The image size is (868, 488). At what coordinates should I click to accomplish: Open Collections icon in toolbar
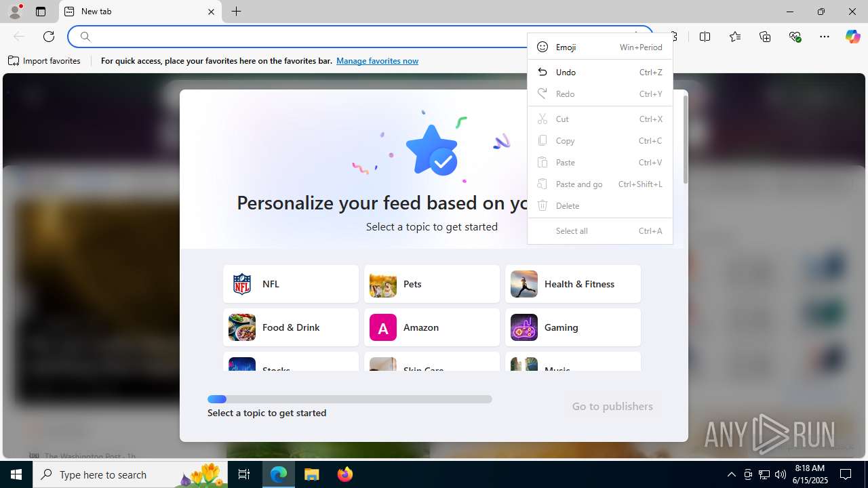coord(765,37)
